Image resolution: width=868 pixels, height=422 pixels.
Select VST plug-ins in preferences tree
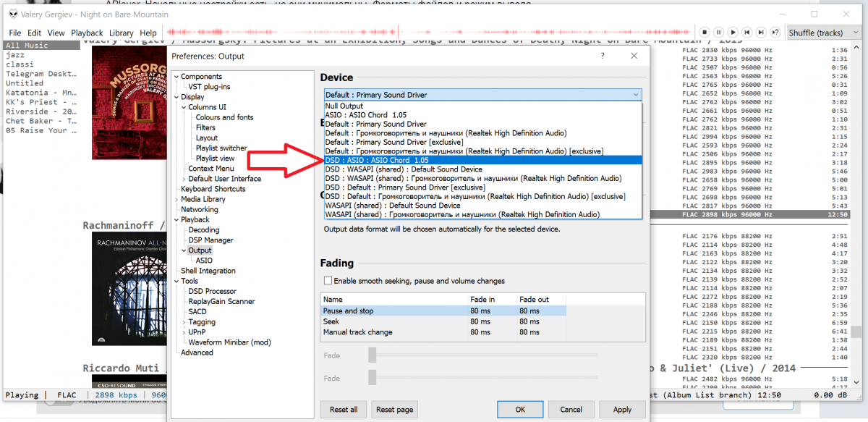209,87
